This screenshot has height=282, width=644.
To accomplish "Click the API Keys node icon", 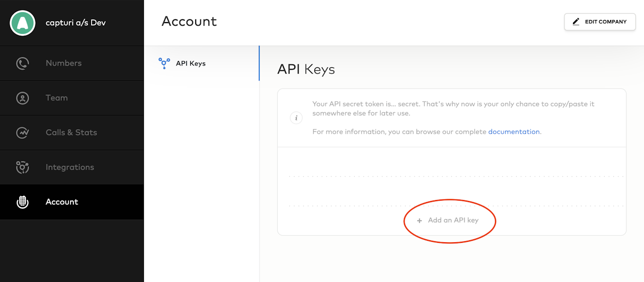I will 164,63.
